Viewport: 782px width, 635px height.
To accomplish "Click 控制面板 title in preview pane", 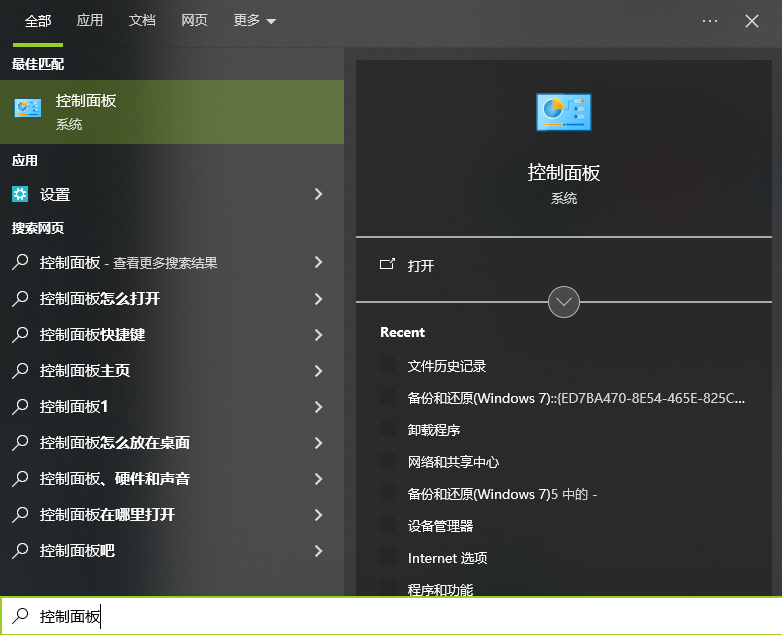I will tap(564, 173).
